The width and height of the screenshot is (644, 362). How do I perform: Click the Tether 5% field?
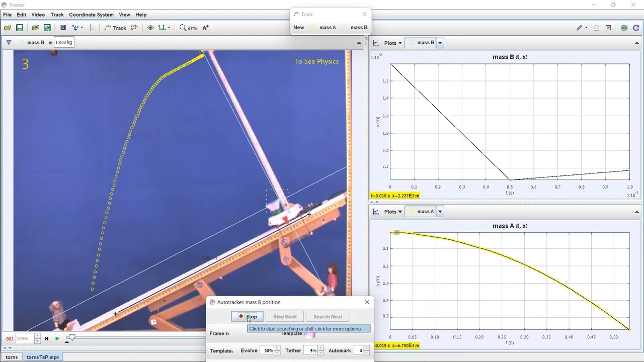(x=311, y=350)
